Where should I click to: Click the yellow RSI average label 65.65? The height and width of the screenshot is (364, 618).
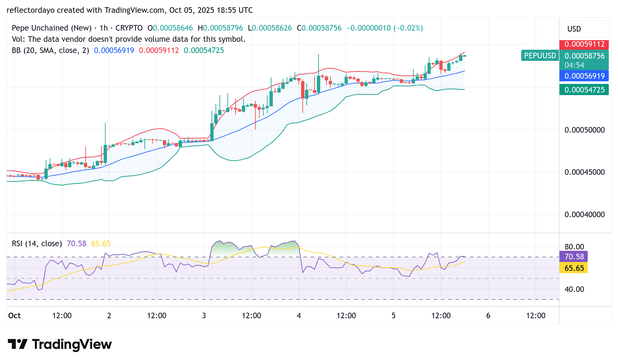pyautogui.click(x=574, y=268)
